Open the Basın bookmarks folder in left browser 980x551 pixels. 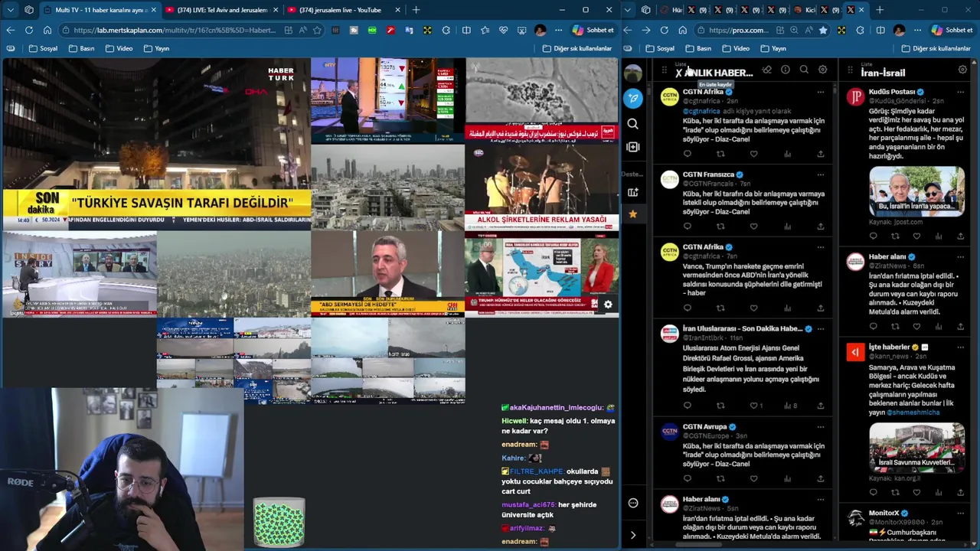click(81, 48)
